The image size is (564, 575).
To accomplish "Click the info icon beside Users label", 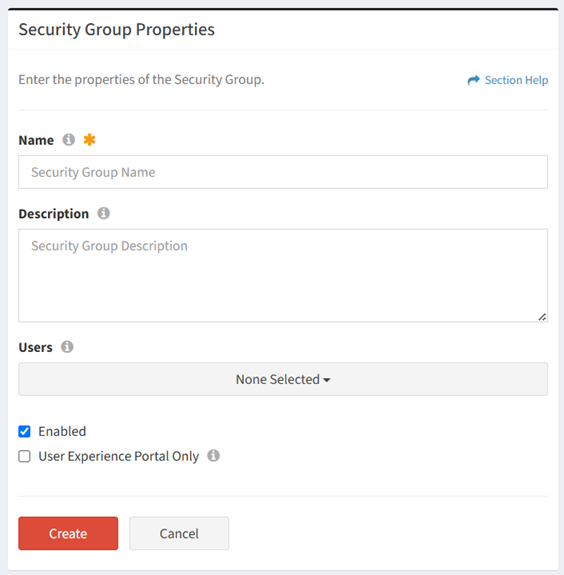I will click(67, 347).
